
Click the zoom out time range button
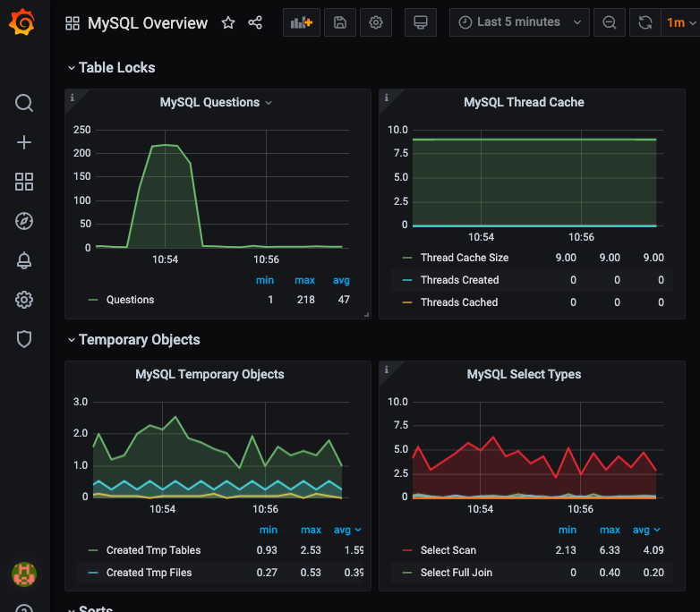pyautogui.click(x=610, y=22)
